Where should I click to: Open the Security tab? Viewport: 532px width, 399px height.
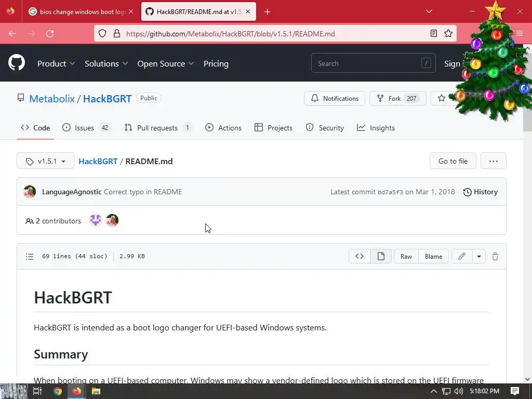(x=325, y=128)
